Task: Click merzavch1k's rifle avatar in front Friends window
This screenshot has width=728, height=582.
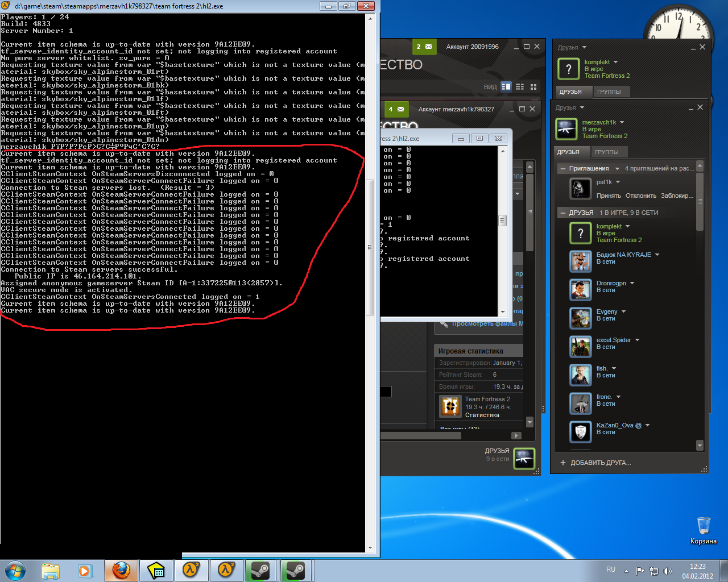Action: tap(566, 129)
